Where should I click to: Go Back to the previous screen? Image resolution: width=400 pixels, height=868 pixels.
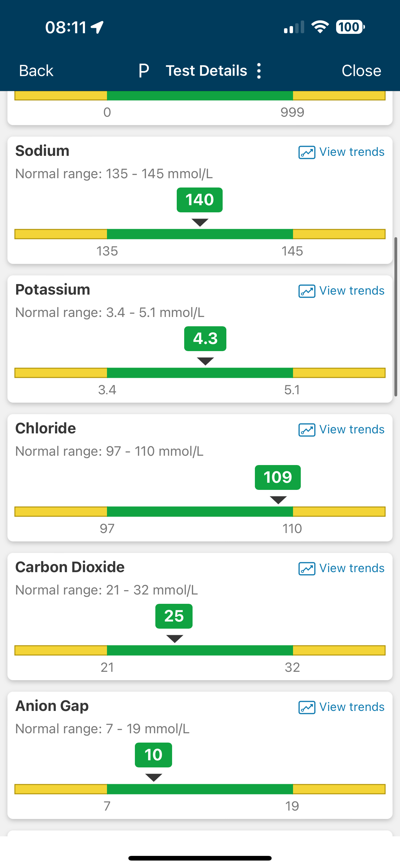36,71
